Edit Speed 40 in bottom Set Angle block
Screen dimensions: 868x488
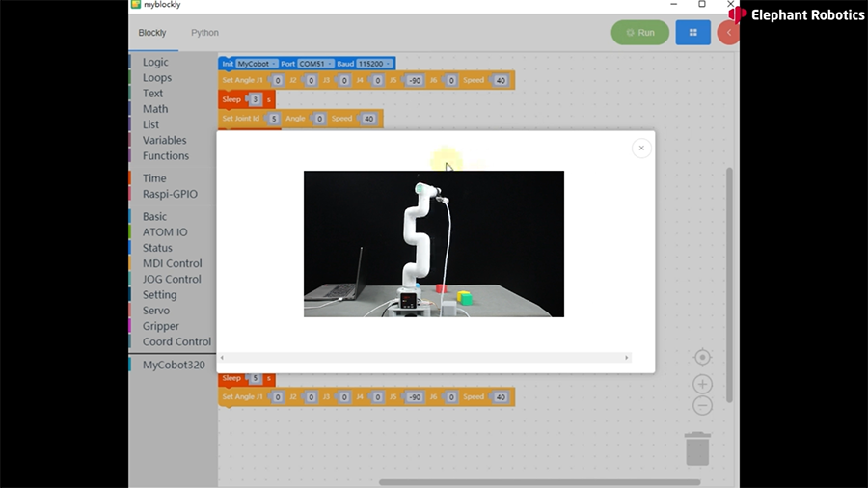point(501,396)
